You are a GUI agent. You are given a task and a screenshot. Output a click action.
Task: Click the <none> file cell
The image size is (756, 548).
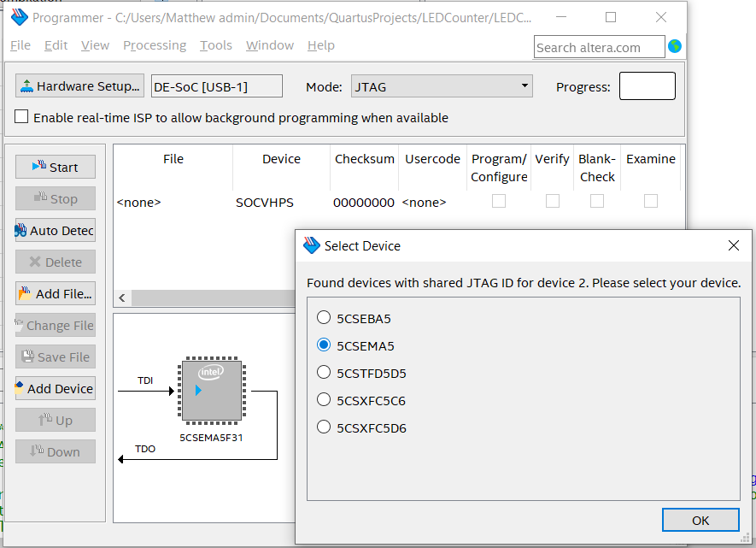(138, 203)
